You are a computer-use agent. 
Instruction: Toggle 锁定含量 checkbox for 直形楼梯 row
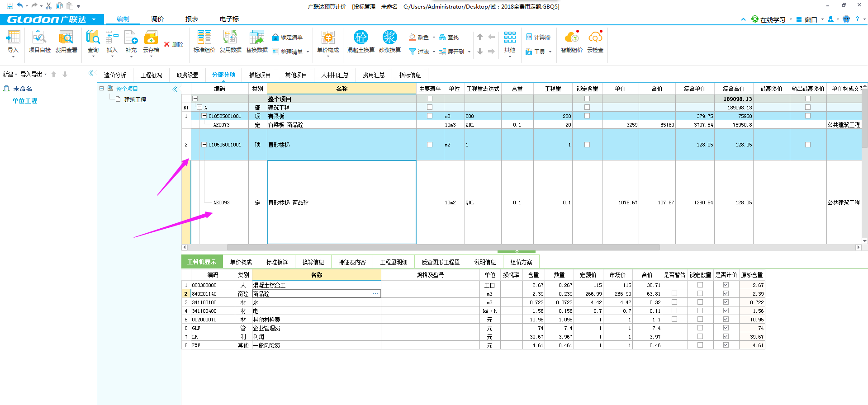coord(587,145)
